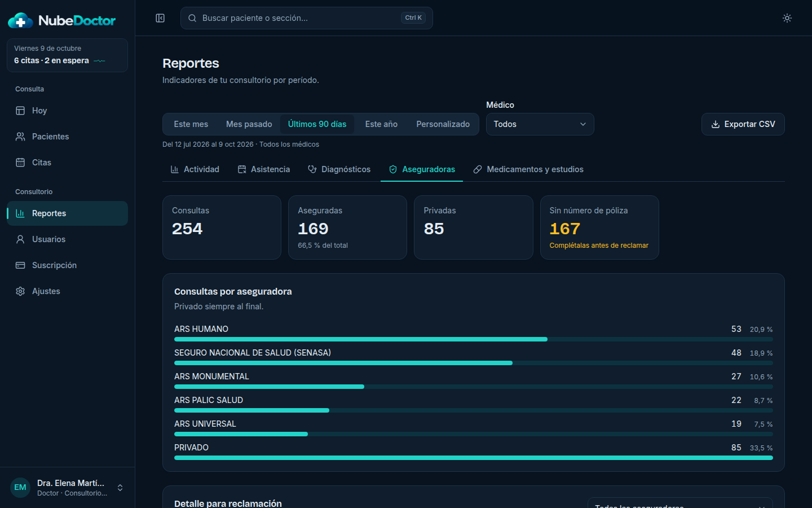Toggle the light theme sun icon

coord(787,18)
